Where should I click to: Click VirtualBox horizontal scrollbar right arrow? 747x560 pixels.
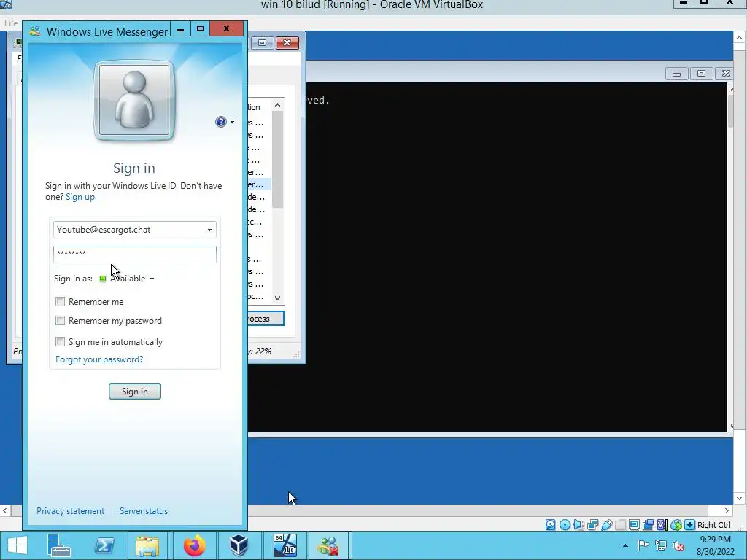coord(726,511)
